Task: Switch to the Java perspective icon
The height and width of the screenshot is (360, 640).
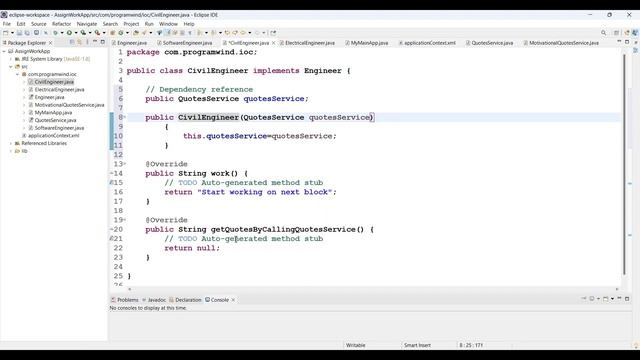Action: pyautogui.click(x=635, y=33)
